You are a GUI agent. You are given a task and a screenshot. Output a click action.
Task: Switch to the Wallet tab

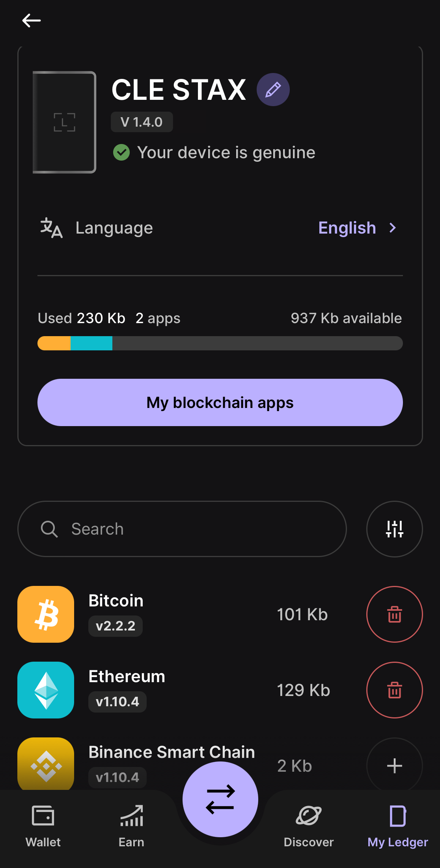[43, 825]
